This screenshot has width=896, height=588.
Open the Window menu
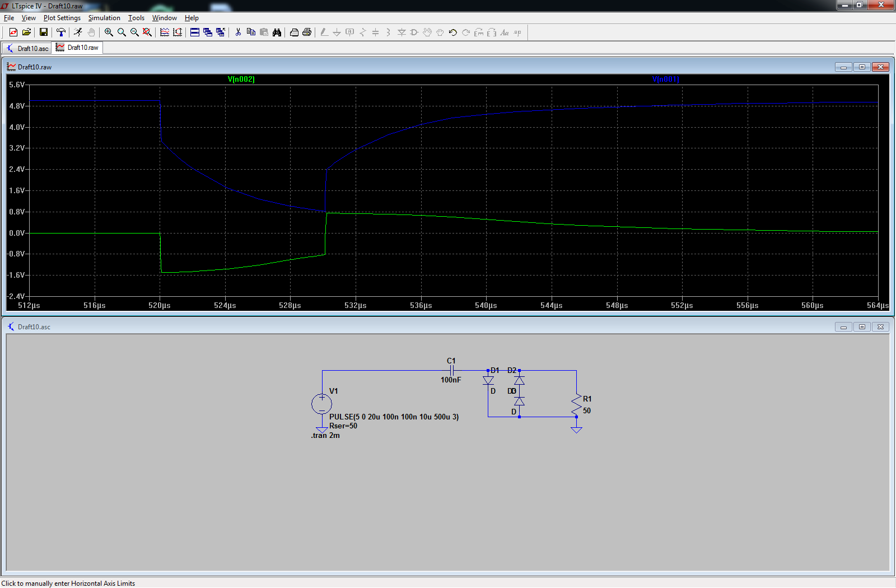tap(165, 18)
